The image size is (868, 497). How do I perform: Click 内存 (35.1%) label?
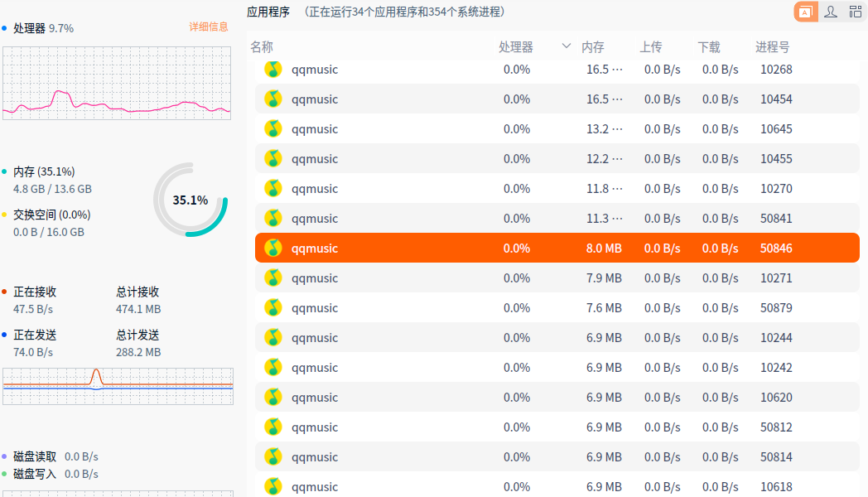(44, 171)
